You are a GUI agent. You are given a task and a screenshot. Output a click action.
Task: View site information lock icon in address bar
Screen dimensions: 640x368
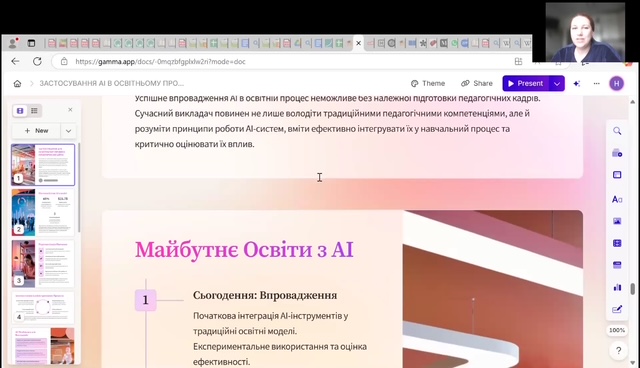[x=64, y=62]
